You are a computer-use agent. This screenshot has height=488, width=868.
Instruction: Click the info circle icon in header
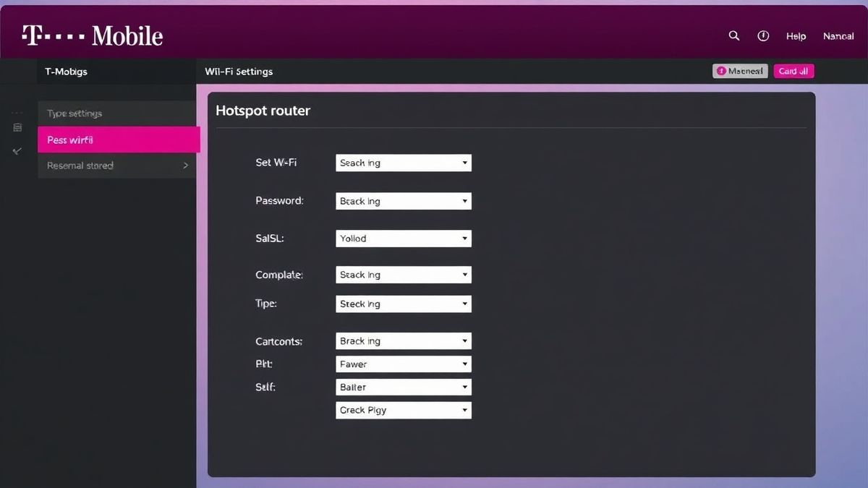(x=763, y=35)
